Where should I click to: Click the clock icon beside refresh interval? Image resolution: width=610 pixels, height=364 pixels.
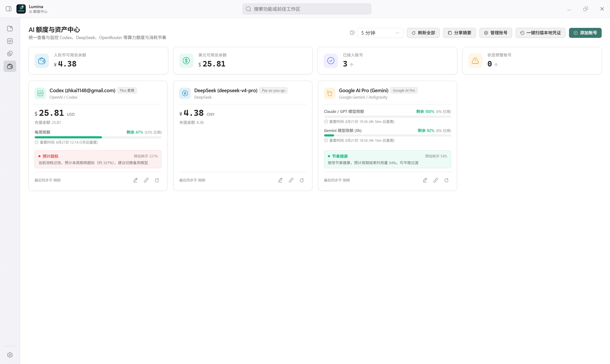352,33
